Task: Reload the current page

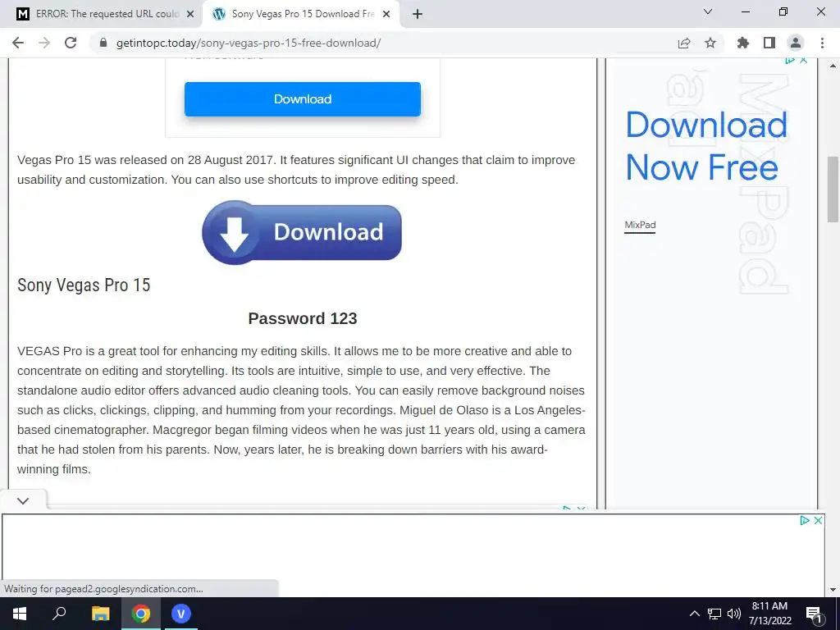Action: (71, 43)
